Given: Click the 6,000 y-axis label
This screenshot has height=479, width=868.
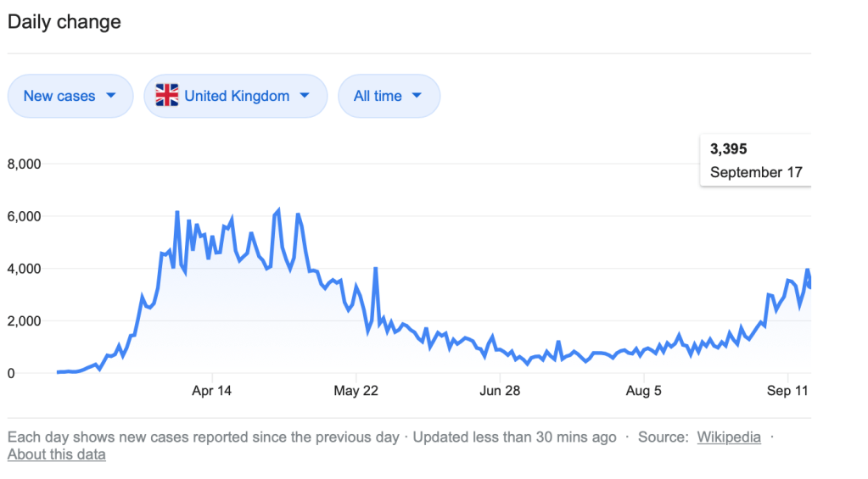Looking at the screenshot, I should tap(24, 216).
